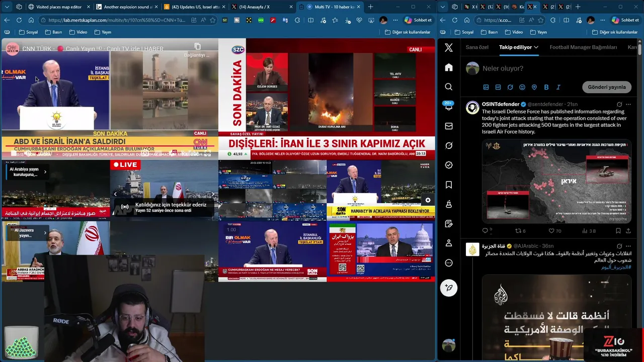Open the #الجزيرة_اليوم hashtag link

[x=616, y=267]
